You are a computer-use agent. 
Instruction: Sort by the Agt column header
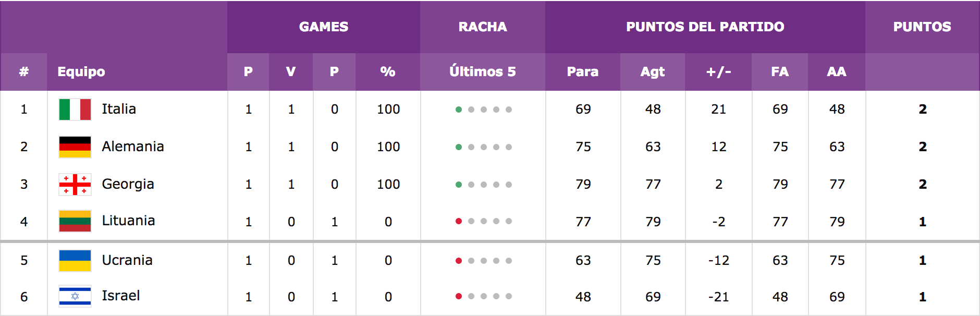[653, 71]
